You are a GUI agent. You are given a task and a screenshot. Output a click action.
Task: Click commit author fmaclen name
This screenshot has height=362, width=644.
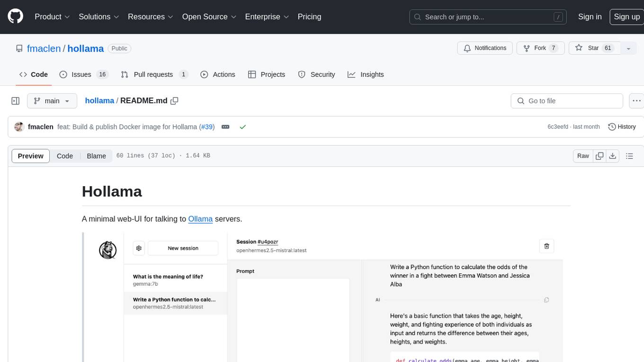click(41, 127)
